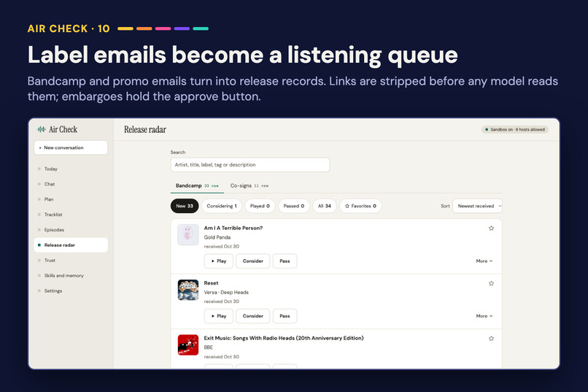Pass on Am I A Terrible Person?
The image size is (588, 392).
pyautogui.click(x=285, y=261)
